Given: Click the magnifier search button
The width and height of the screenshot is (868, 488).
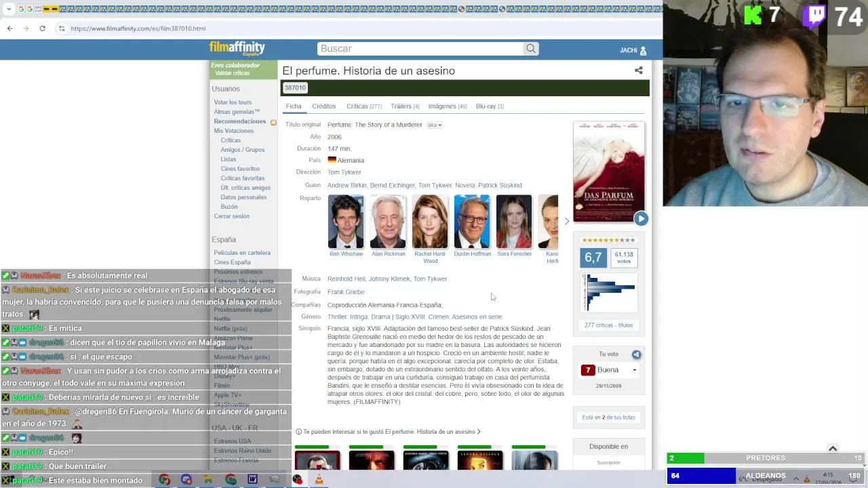Looking at the screenshot, I should (531, 49).
